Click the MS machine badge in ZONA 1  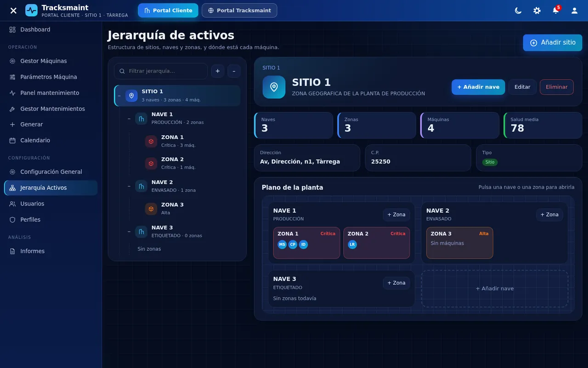(x=282, y=245)
